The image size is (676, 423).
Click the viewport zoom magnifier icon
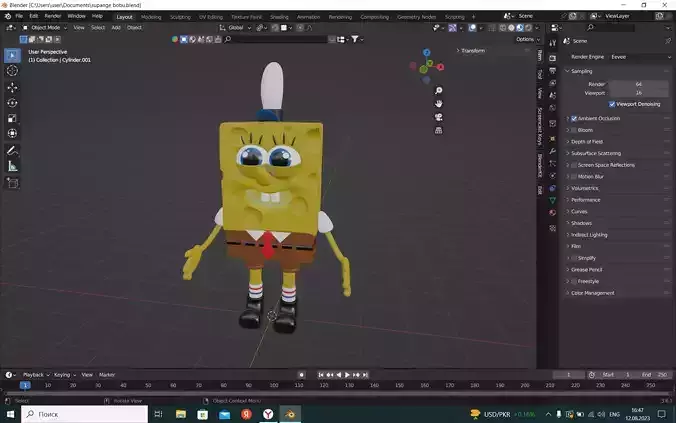point(438,91)
